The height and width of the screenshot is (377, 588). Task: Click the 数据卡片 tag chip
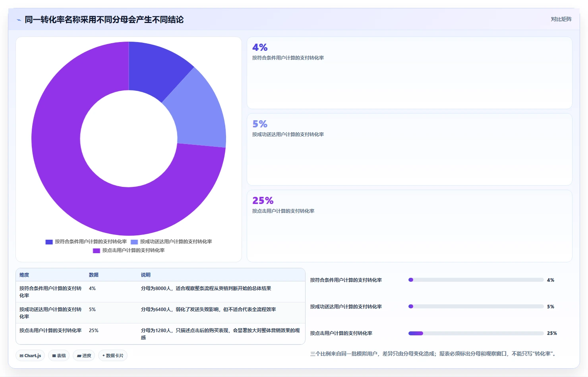(x=113, y=356)
